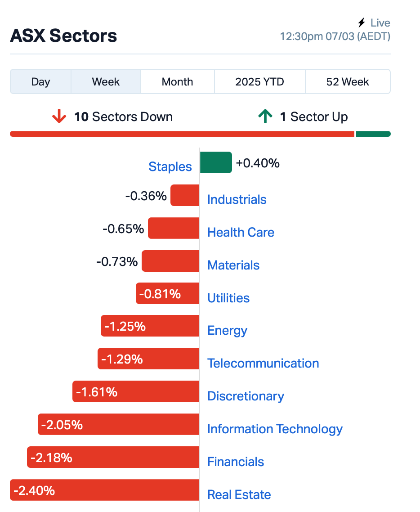Click the green up arrow icon

pos(265,116)
